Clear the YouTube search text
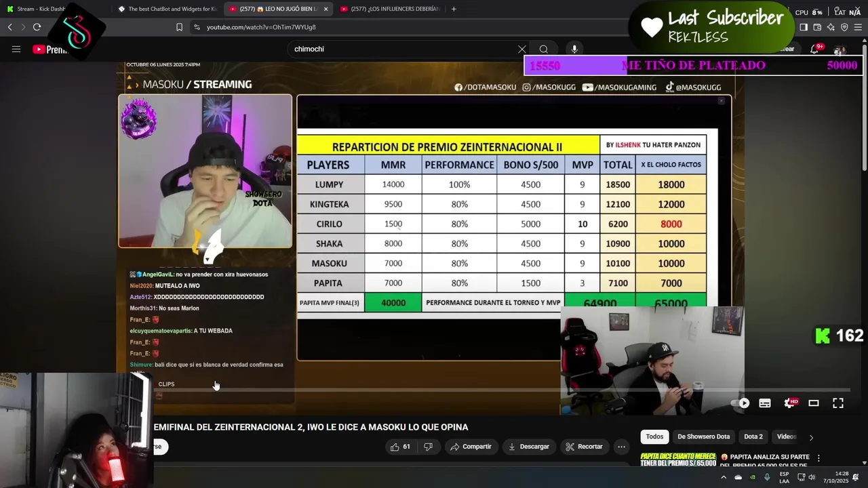The width and height of the screenshot is (868, 488). click(x=521, y=49)
